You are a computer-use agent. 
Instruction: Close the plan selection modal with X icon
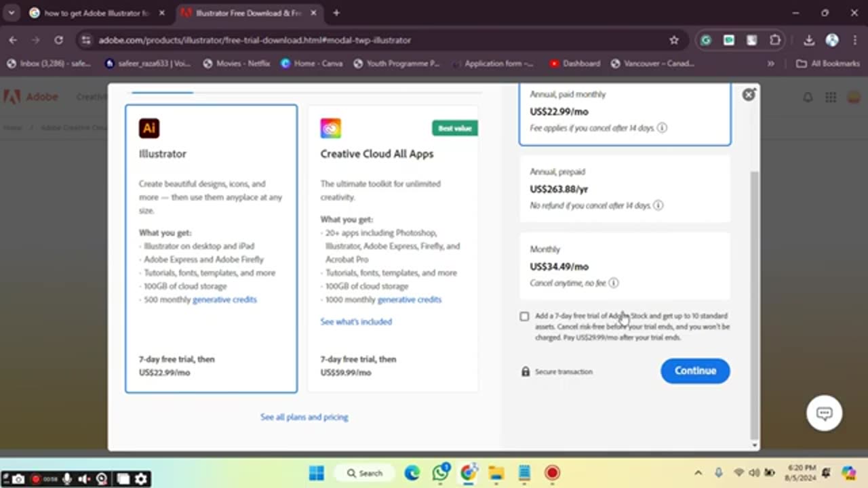click(x=749, y=95)
